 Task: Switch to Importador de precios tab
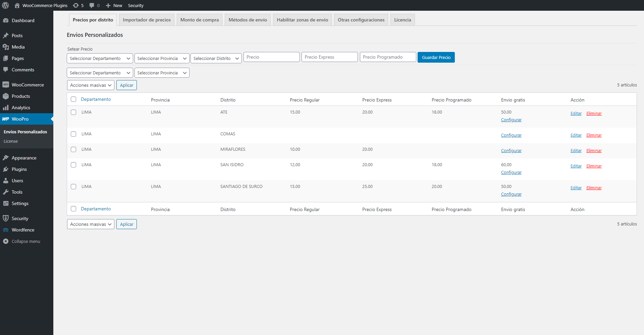pyautogui.click(x=147, y=20)
